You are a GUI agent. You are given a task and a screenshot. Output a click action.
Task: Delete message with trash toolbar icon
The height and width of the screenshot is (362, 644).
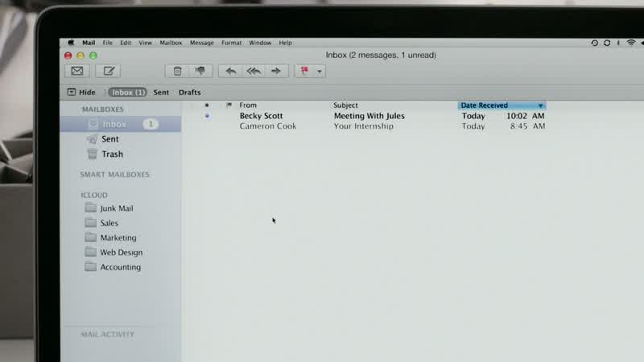[177, 71]
